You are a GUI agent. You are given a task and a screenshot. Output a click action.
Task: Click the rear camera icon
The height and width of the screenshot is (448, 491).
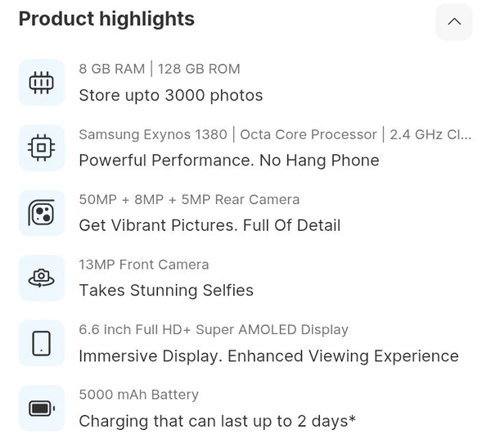pos(42,213)
